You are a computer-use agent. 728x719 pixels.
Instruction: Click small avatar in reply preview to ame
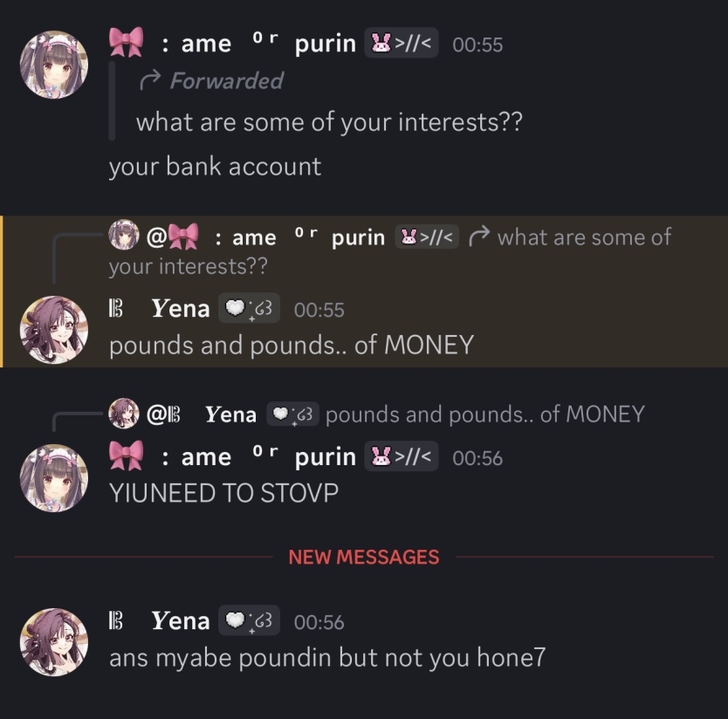coord(124,235)
